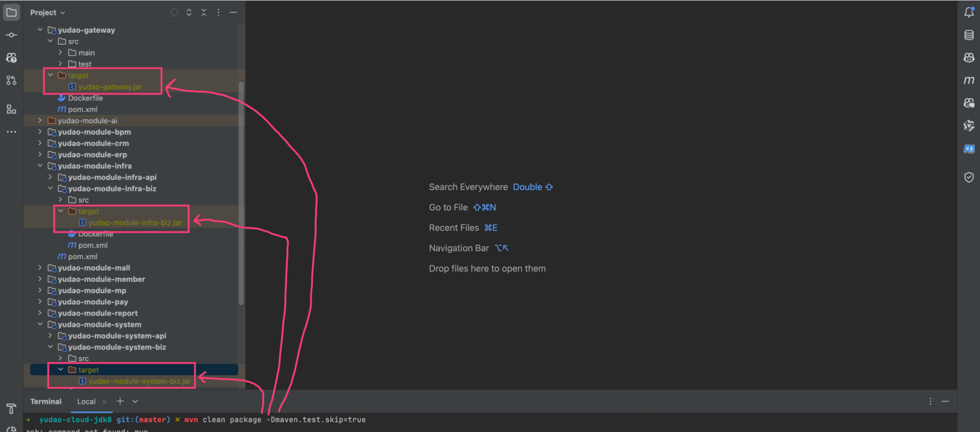Select yudao-gateway.jar in the tree
The image size is (980, 432).
(110, 87)
